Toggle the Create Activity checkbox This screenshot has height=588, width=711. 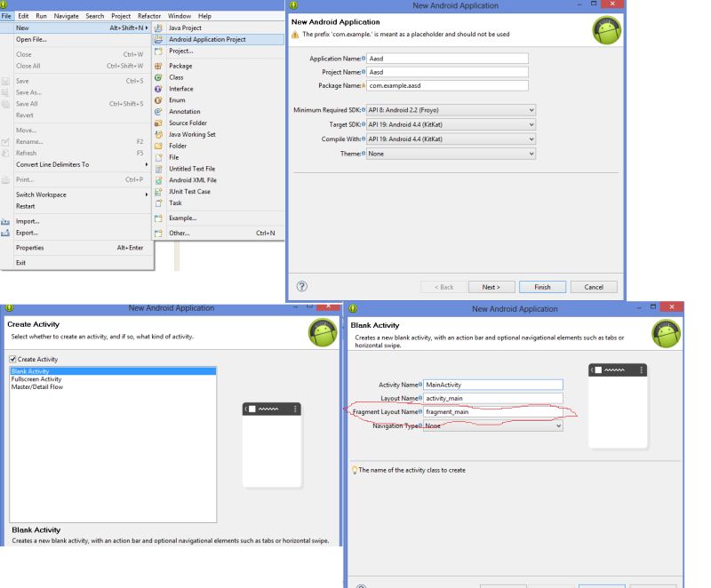[x=12, y=359]
